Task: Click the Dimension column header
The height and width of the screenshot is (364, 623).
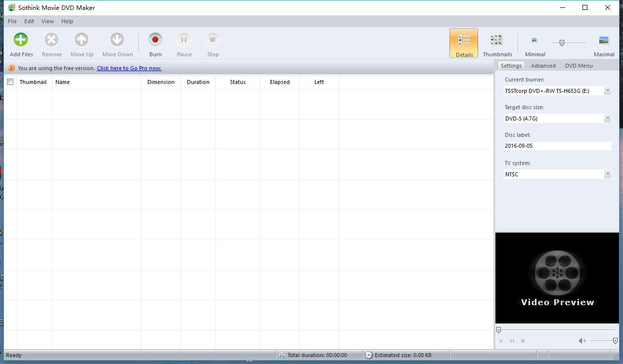Action: click(161, 82)
